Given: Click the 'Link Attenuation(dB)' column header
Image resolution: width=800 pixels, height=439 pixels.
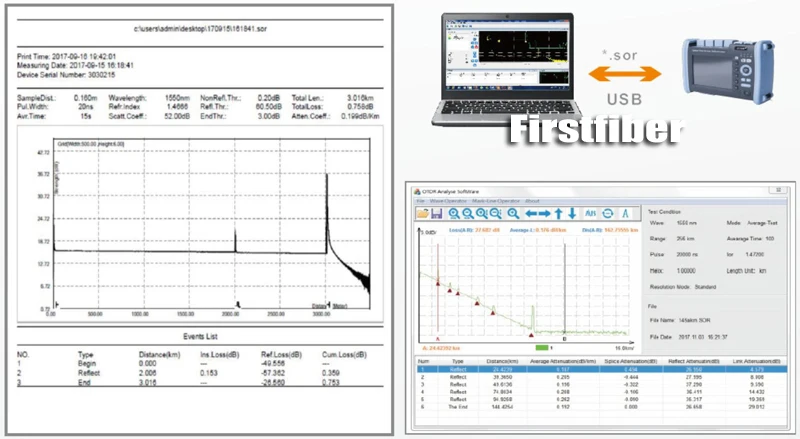Looking at the screenshot, I should tap(757, 361).
